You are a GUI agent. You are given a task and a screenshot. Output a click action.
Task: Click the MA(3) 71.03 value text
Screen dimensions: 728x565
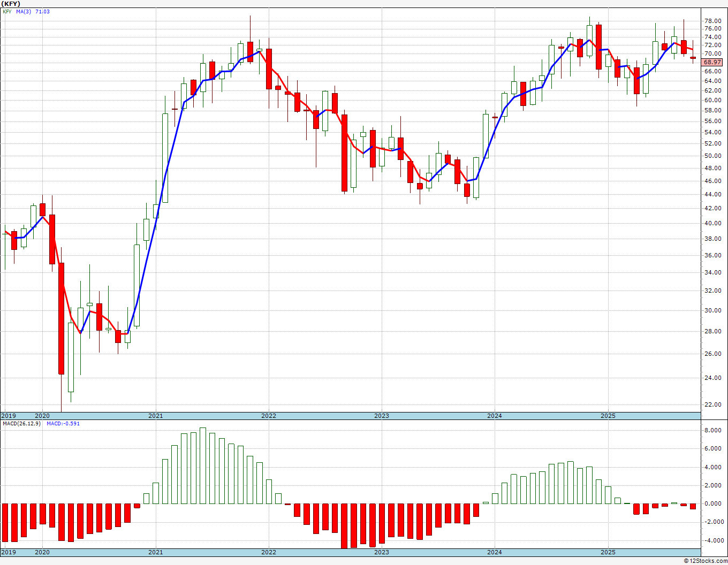(42, 11)
